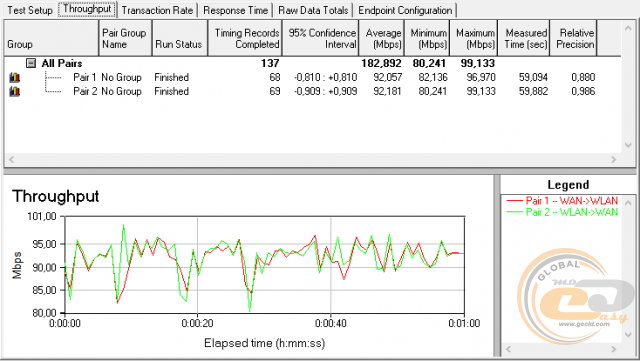This screenshot has height=361, width=640.
Task: Switch to the Transaction Rate tab
Action: pyautogui.click(x=157, y=10)
